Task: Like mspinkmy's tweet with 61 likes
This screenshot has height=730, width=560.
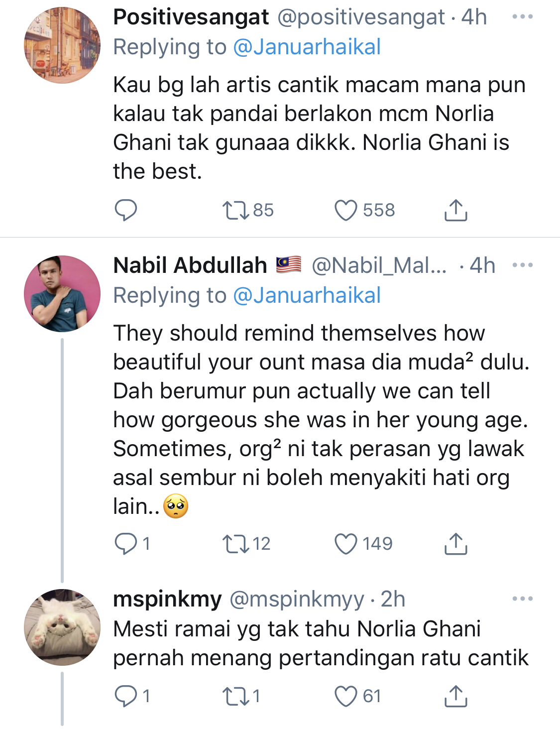Action: [345, 696]
